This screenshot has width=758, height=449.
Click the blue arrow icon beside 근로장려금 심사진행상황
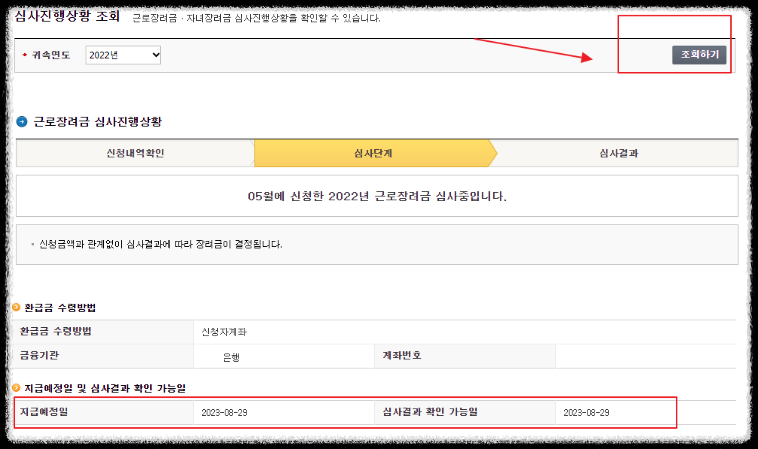tap(22, 121)
